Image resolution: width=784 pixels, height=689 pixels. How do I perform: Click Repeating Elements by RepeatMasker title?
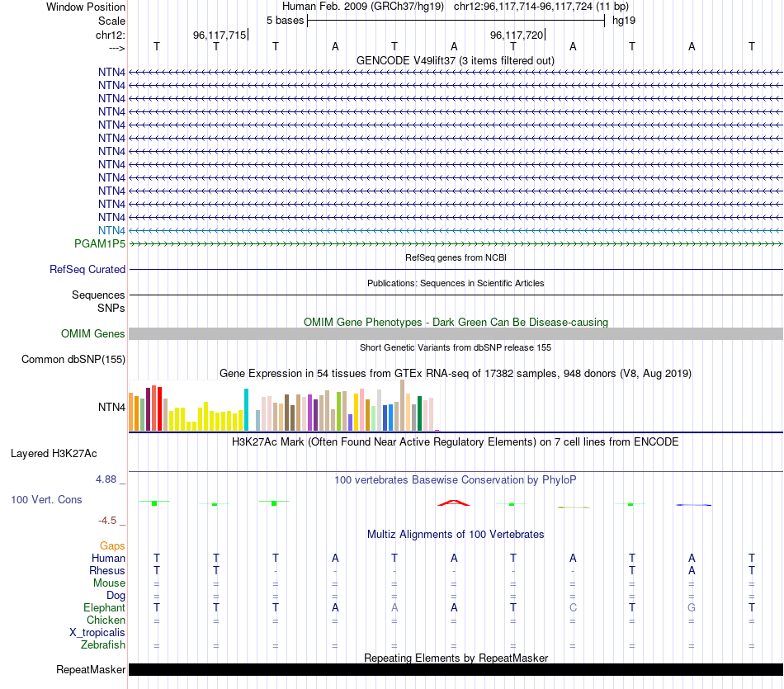click(x=456, y=658)
